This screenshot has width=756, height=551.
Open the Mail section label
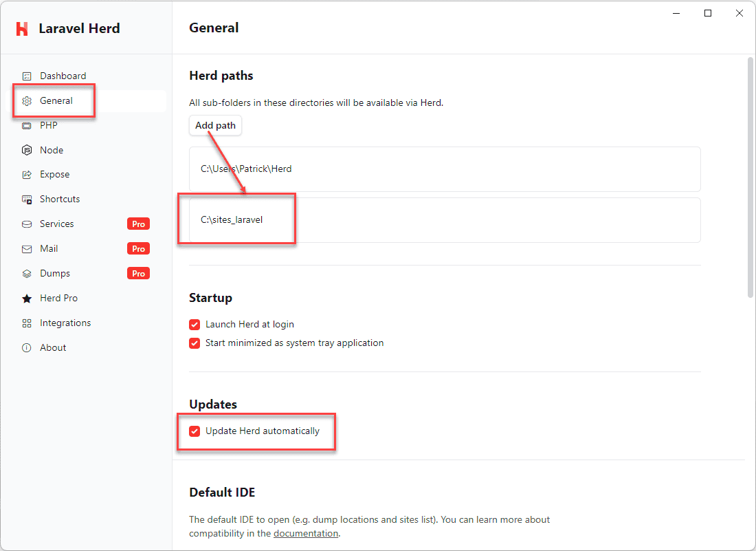[x=49, y=248]
